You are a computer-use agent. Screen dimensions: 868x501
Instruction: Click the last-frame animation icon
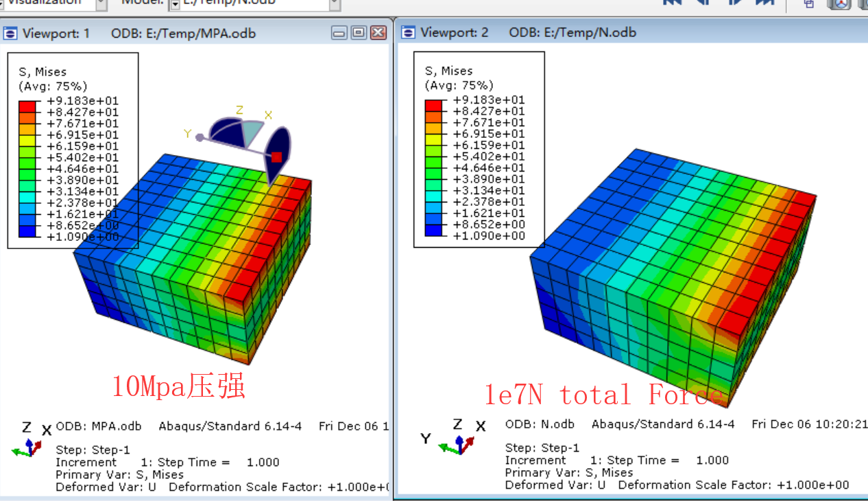click(764, 3)
